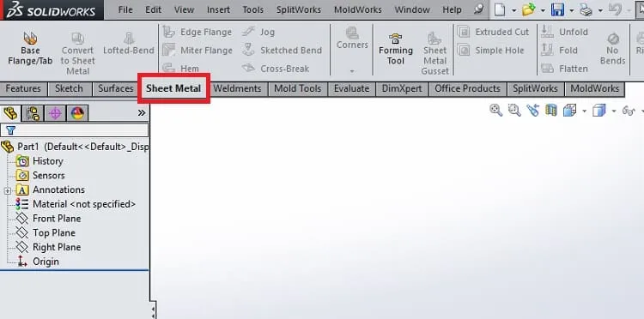Open the Insert menu
644x319 pixels.
tap(218, 9)
